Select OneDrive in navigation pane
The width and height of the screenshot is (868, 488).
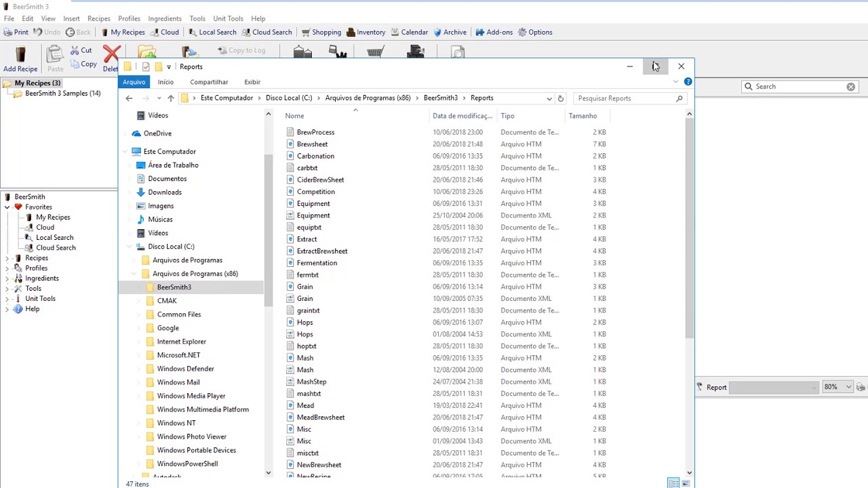click(x=157, y=134)
